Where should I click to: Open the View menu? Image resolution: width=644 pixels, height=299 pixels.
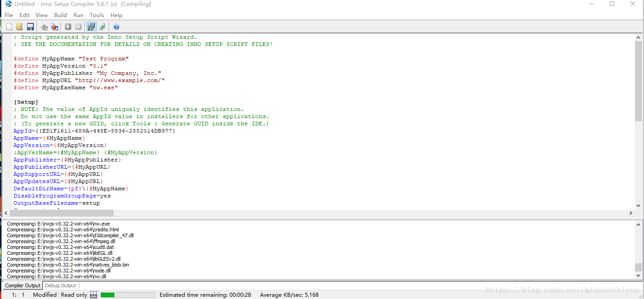coord(42,15)
